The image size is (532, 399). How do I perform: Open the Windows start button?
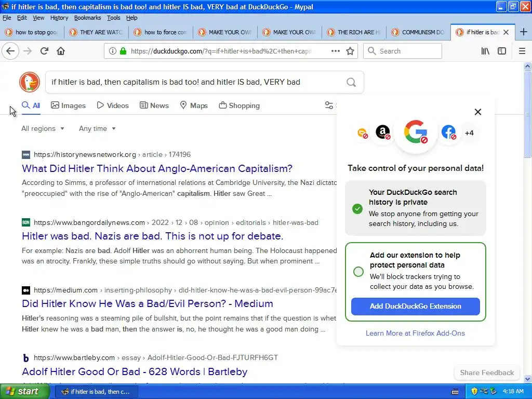coord(25,391)
